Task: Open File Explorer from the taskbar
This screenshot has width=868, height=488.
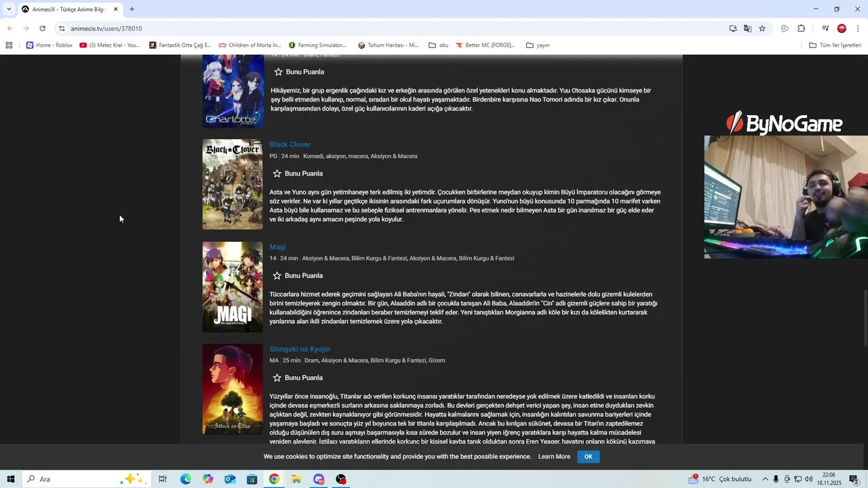Action: (296, 479)
